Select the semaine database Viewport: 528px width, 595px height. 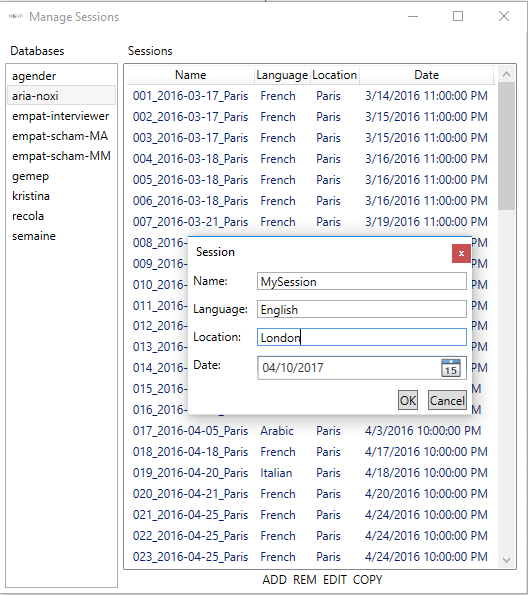coord(61,236)
